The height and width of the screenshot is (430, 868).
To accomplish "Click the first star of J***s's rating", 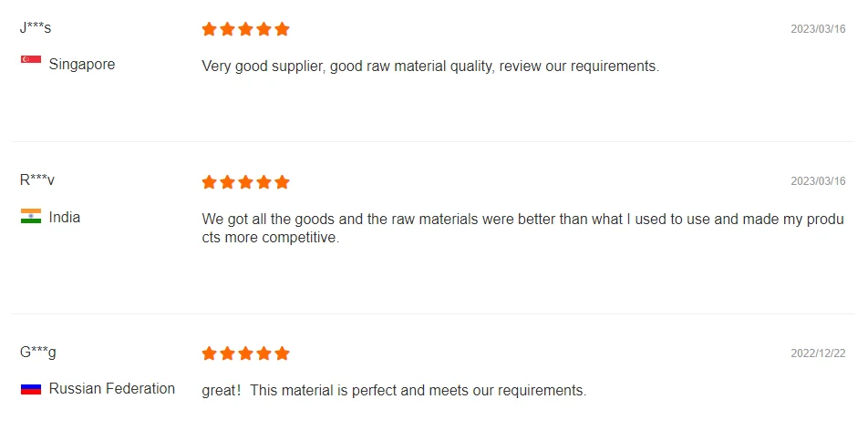I will point(210,29).
